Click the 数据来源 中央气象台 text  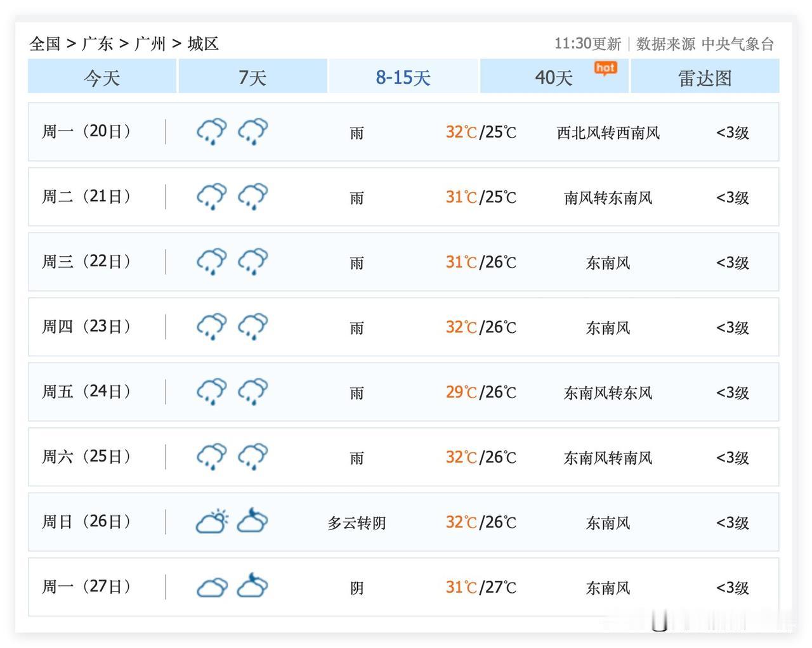point(705,44)
